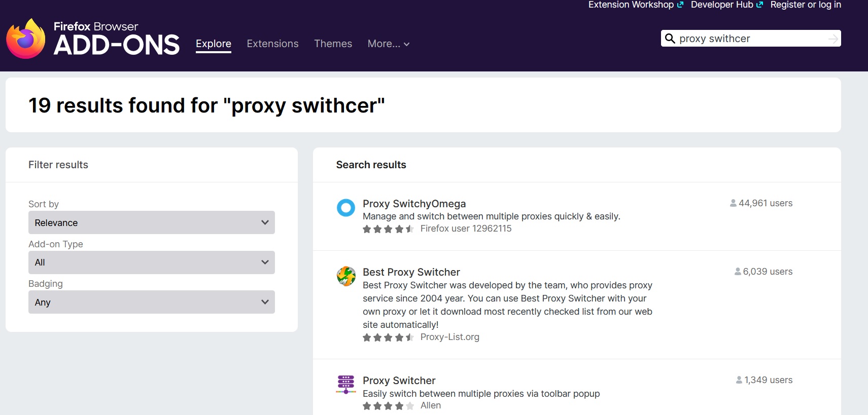The image size is (868, 415).
Task: Open the Proxy SwitchyOmega add-on icon
Action: click(x=346, y=208)
